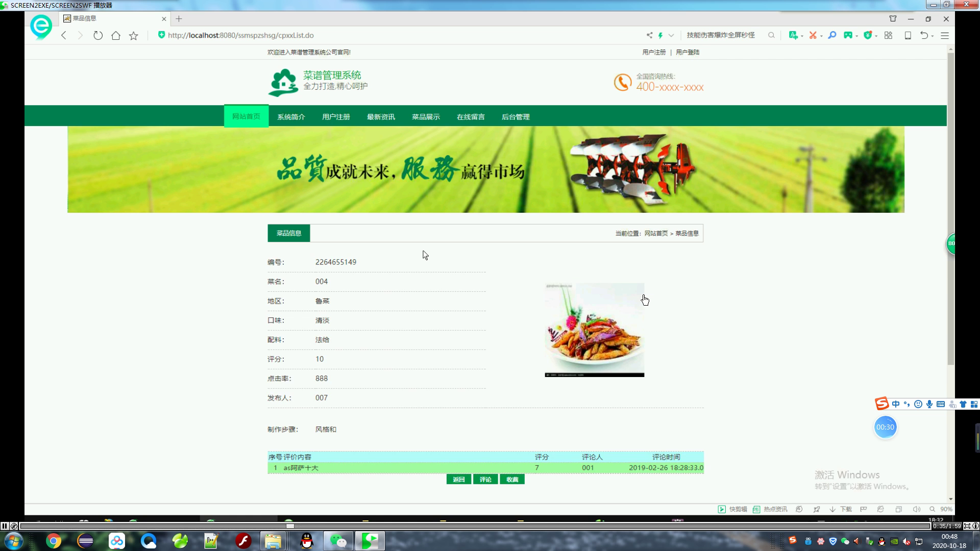Click the dish photo thumbnail
The width and height of the screenshot is (980, 551).
[x=595, y=330]
